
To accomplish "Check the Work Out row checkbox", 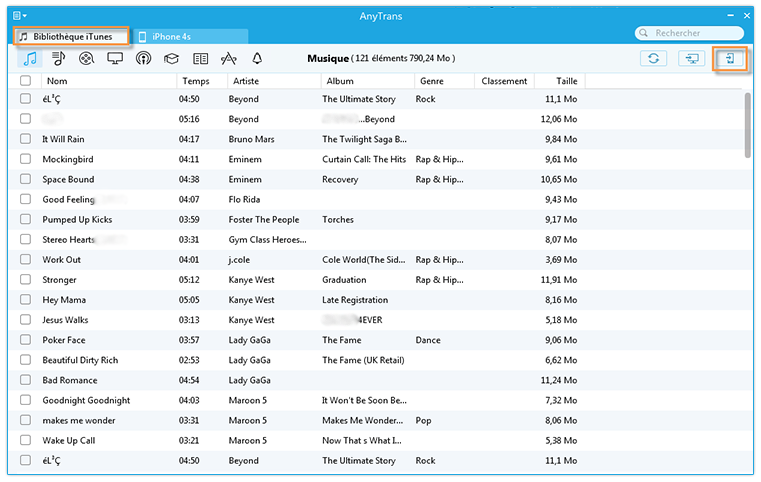I will click(26, 259).
